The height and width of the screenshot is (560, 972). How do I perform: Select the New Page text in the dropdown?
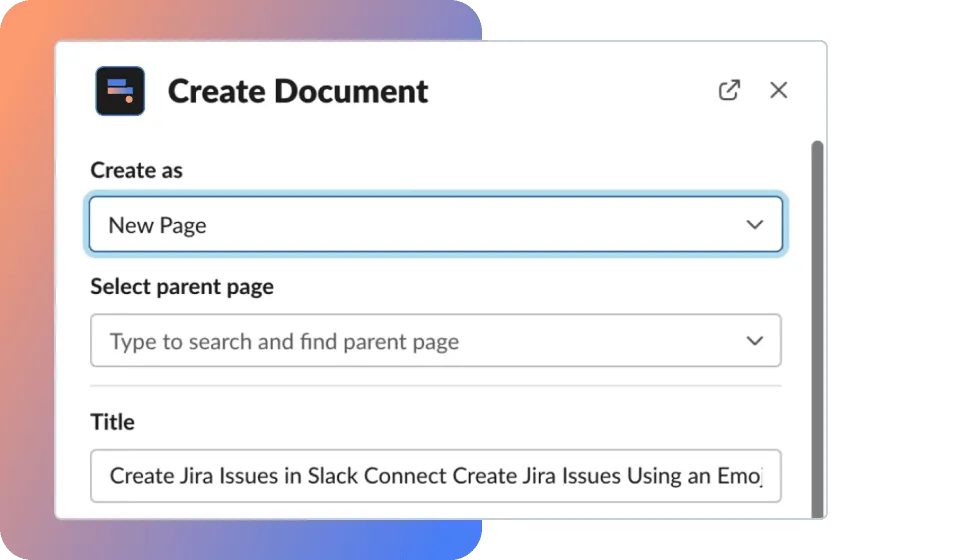157,225
